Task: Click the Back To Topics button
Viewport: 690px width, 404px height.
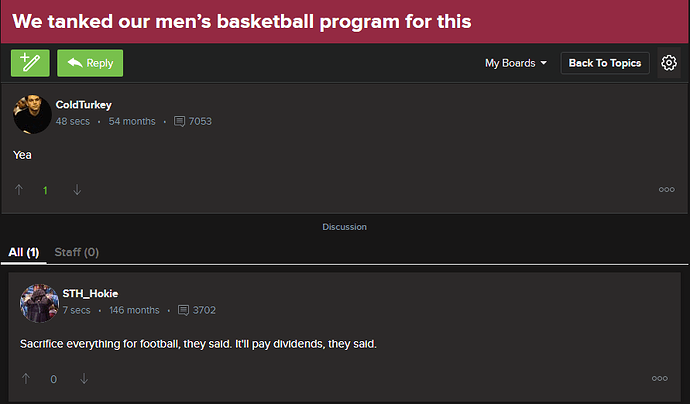Action: click(605, 63)
